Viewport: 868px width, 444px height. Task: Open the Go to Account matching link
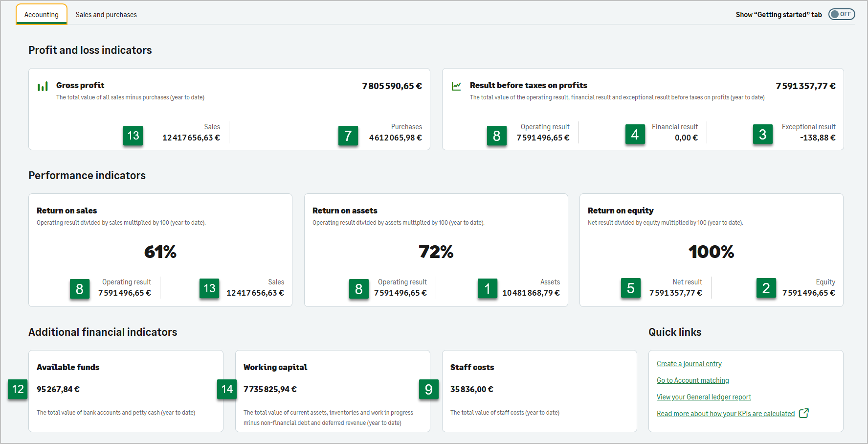coord(692,380)
